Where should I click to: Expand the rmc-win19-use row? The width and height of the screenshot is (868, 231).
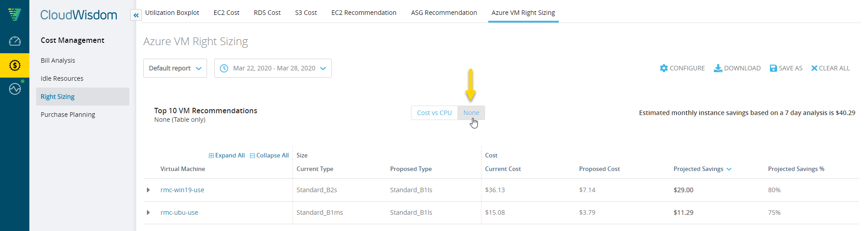coord(148,190)
